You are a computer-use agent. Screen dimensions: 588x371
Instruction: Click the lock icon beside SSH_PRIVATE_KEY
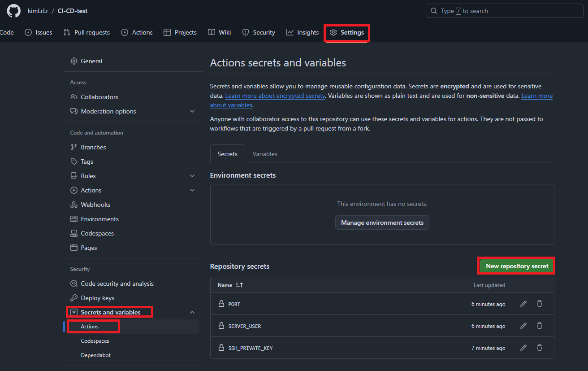[x=221, y=348]
